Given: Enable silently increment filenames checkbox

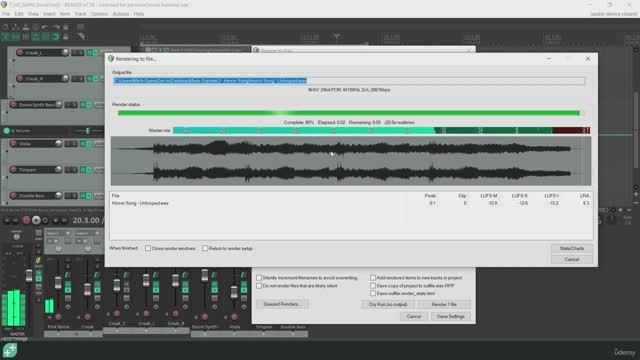Looking at the screenshot, I should tap(259, 278).
